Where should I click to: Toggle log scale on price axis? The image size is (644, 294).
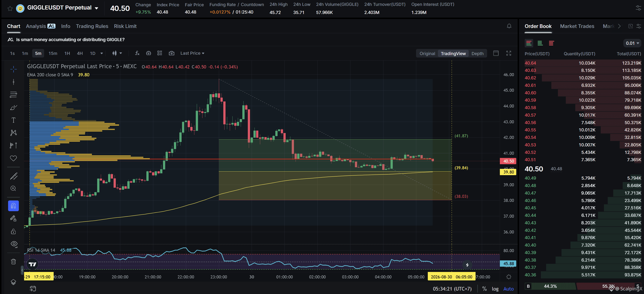click(495, 289)
